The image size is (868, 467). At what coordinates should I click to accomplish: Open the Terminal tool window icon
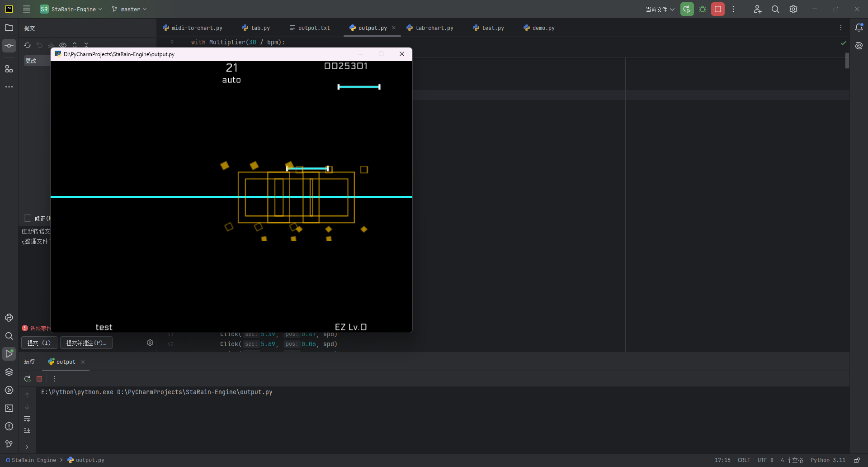point(9,408)
